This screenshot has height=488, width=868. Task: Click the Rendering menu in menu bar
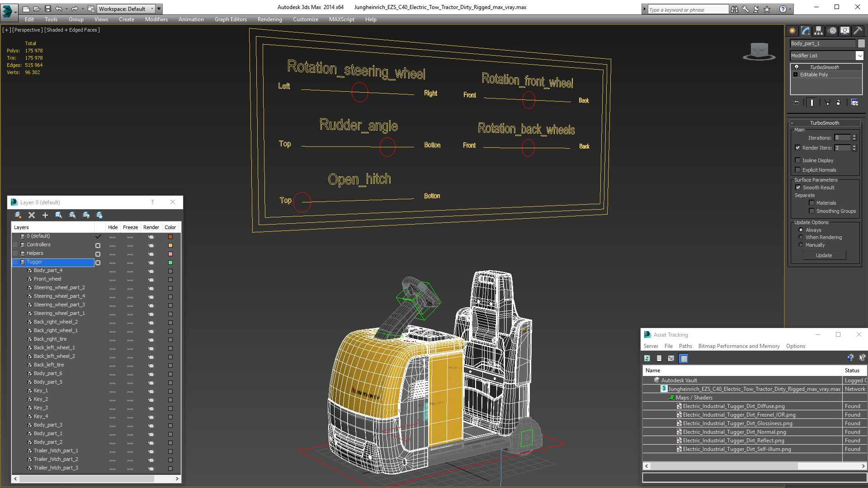click(x=270, y=19)
